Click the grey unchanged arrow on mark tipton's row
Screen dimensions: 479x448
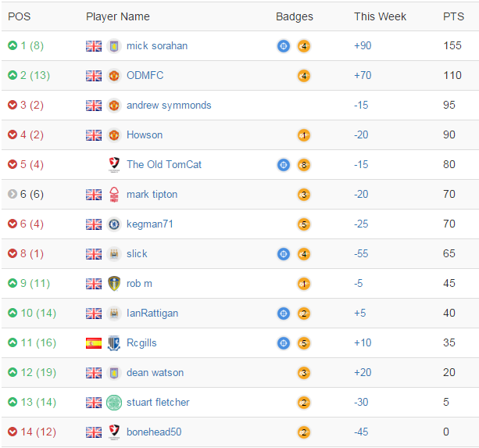13,194
